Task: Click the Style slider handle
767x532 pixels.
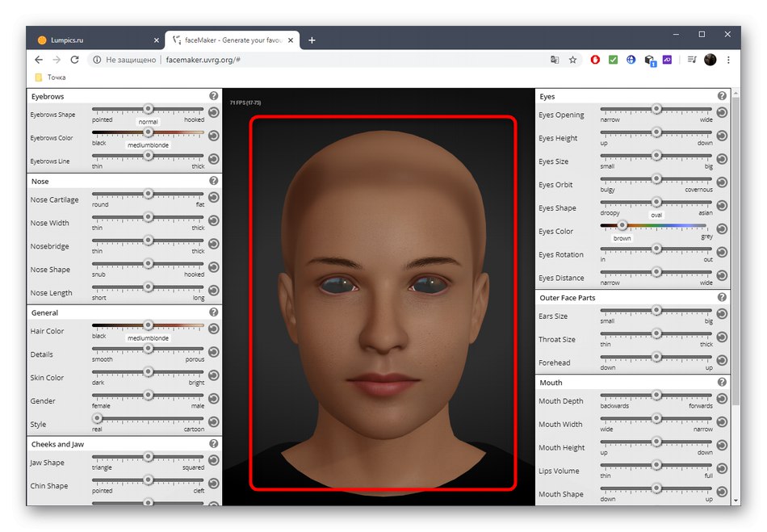Action: tap(98, 418)
